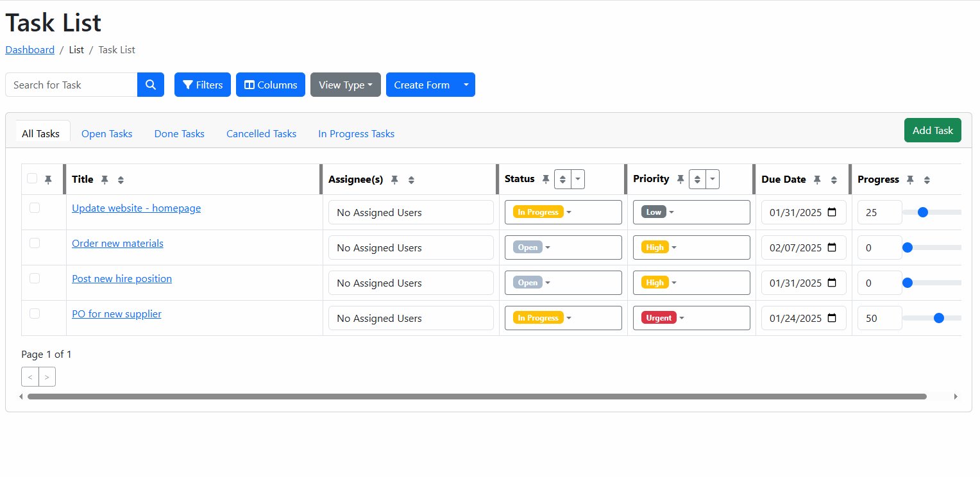This screenshot has height=477, width=980.
Task: Open the Order new materials task
Action: pyautogui.click(x=117, y=243)
